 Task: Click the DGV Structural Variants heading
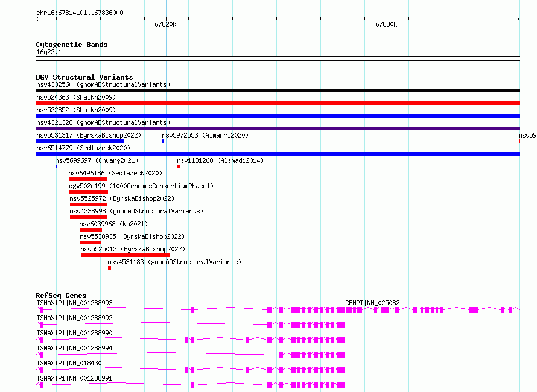click(84, 77)
